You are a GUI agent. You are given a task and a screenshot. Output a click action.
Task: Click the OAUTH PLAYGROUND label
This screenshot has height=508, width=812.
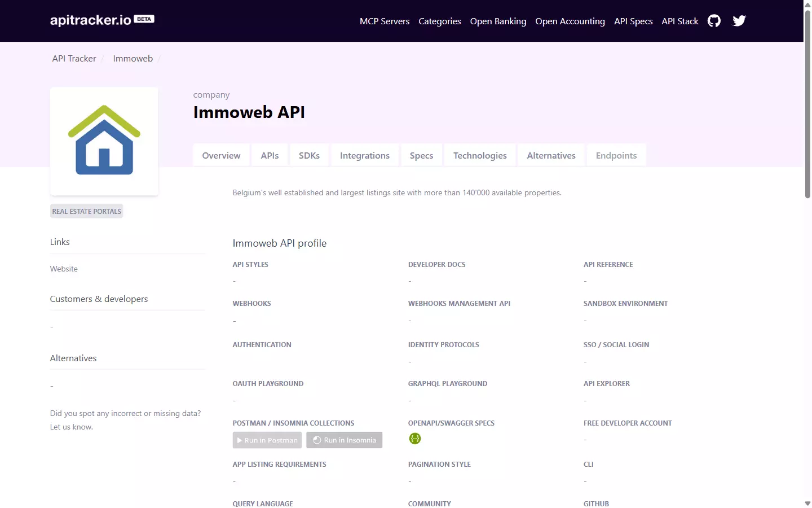coord(268,383)
